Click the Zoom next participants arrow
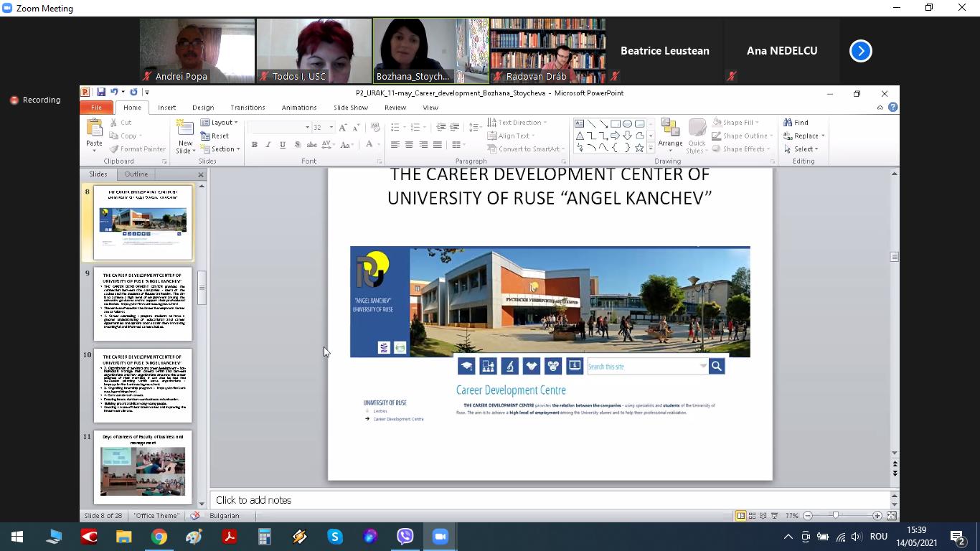The height and width of the screenshot is (551, 980). [860, 51]
